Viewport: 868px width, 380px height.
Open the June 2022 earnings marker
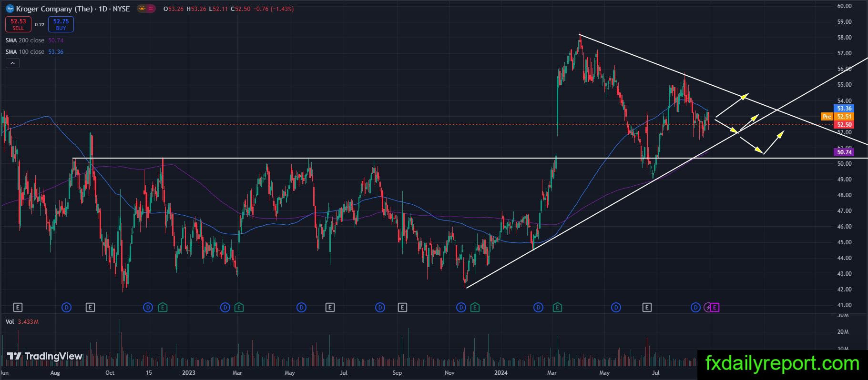19,308
